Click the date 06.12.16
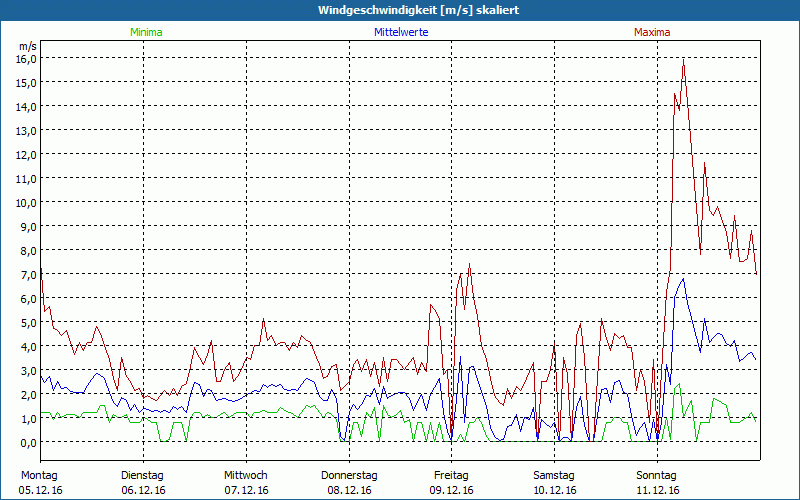 click(x=143, y=490)
